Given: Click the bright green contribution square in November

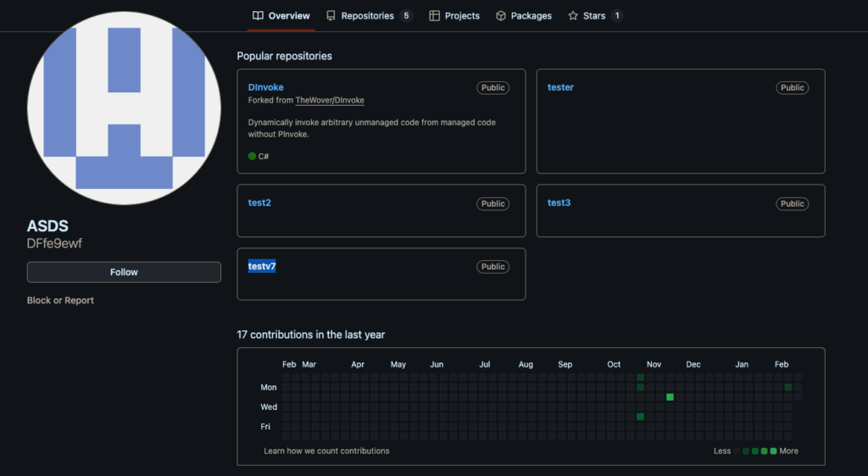Looking at the screenshot, I should 670,397.
